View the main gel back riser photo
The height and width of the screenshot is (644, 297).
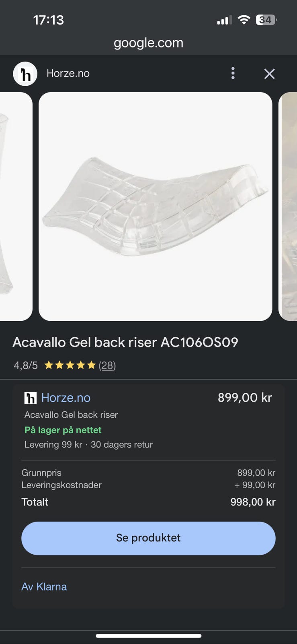point(156,206)
